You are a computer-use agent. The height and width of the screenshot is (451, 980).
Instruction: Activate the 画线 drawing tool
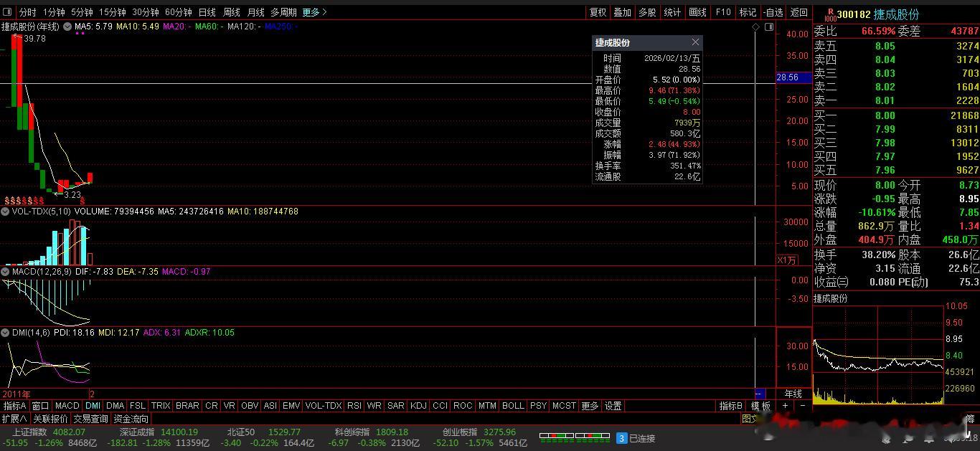[697, 12]
